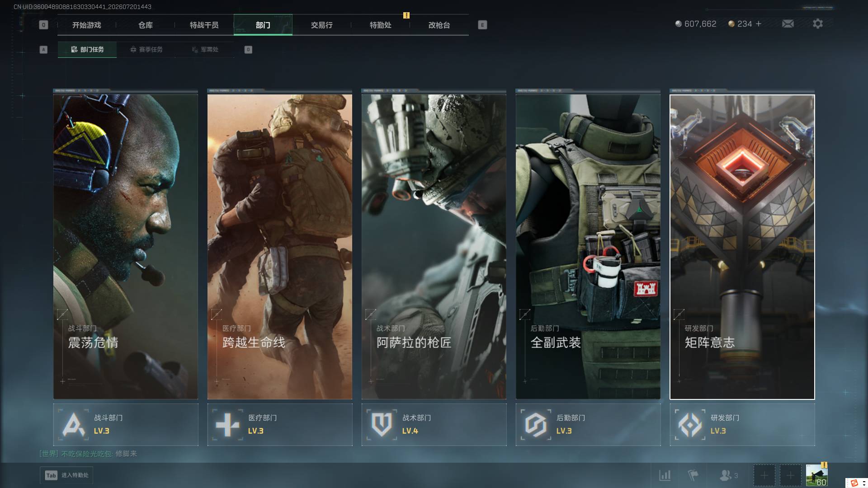Click the E next-tab key icon
The width and height of the screenshot is (868, 488).
pos(482,25)
